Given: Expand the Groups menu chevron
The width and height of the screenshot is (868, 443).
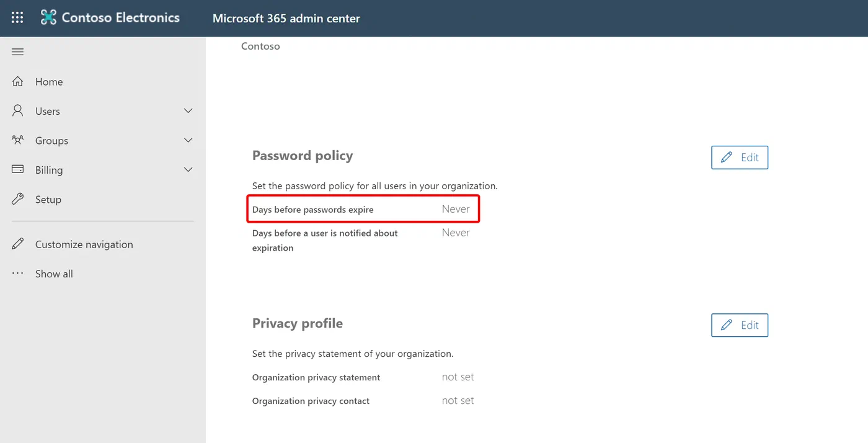Looking at the screenshot, I should point(188,140).
